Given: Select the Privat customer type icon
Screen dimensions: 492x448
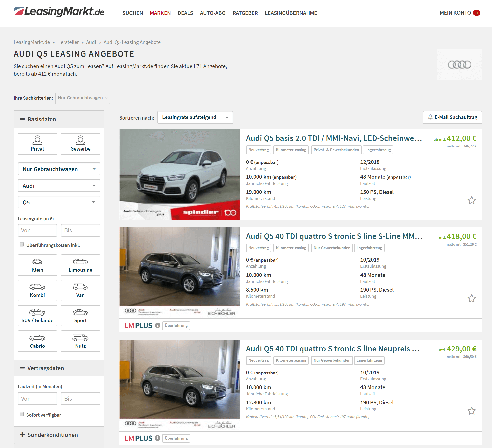Looking at the screenshot, I should (38, 144).
